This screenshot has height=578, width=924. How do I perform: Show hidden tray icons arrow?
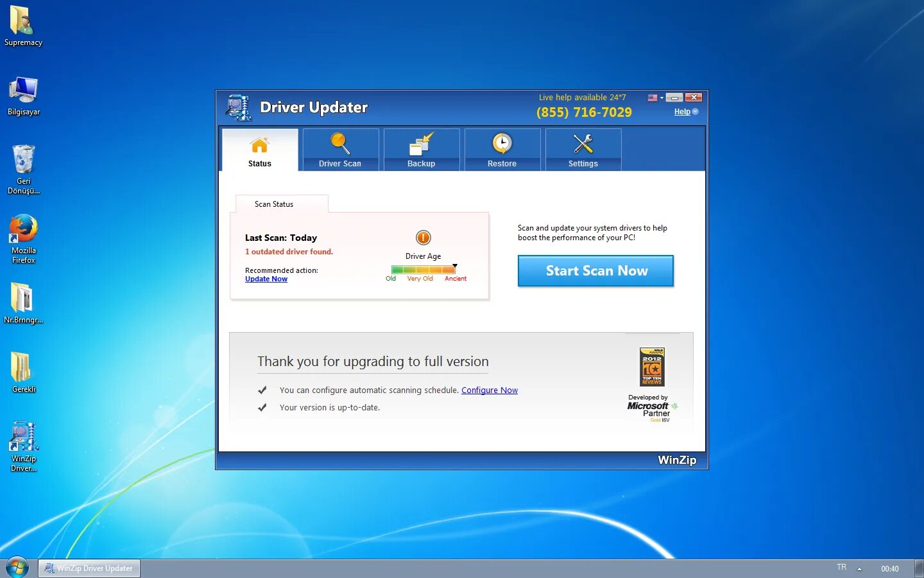click(x=859, y=568)
